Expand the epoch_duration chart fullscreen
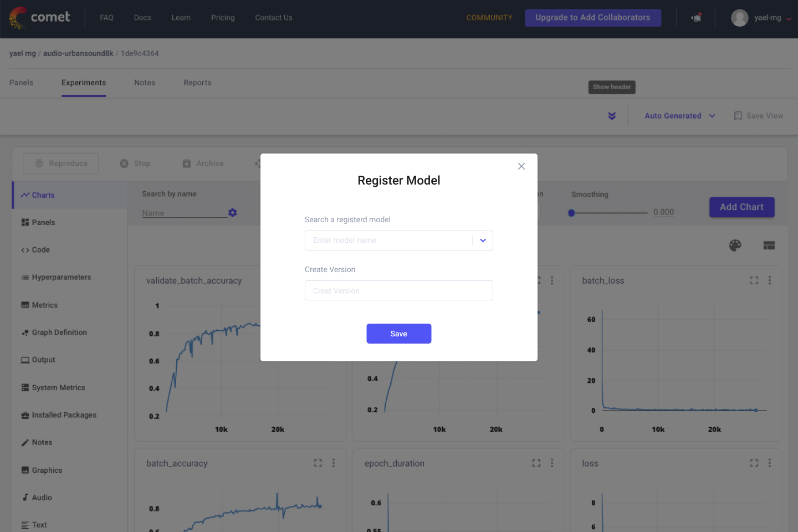The height and width of the screenshot is (532, 798). coord(536,463)
